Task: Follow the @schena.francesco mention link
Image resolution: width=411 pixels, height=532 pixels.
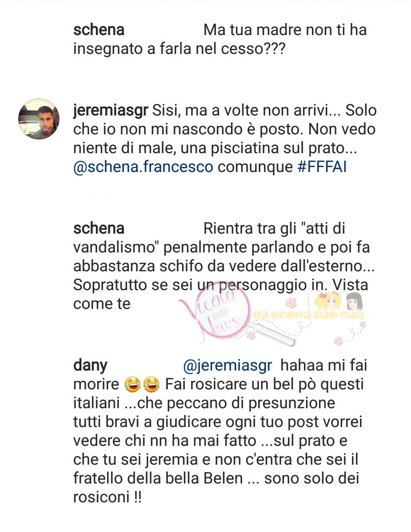Action: coord(143,168)
